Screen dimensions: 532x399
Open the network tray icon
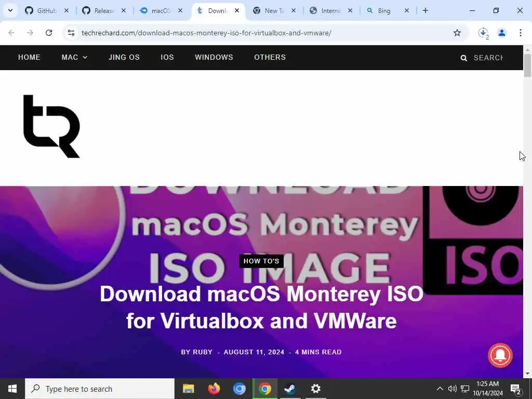coord(465,389)
